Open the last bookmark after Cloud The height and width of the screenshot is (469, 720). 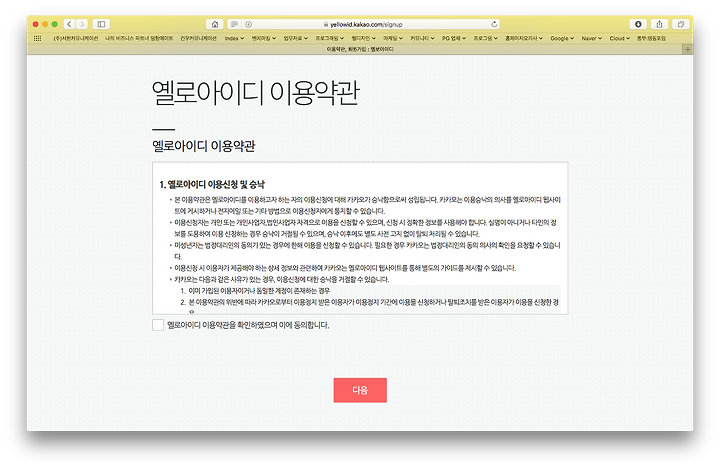(x=651, y=38)
